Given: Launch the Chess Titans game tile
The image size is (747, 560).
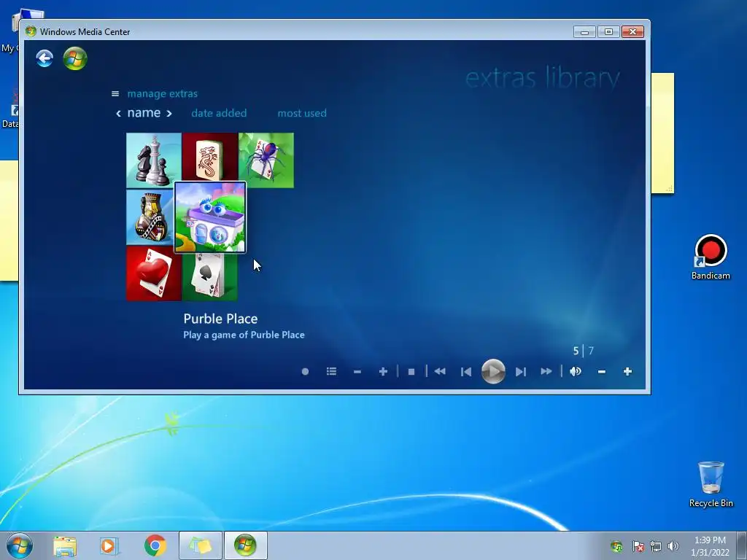Looking at the screenshot, I should click(153, 160).
